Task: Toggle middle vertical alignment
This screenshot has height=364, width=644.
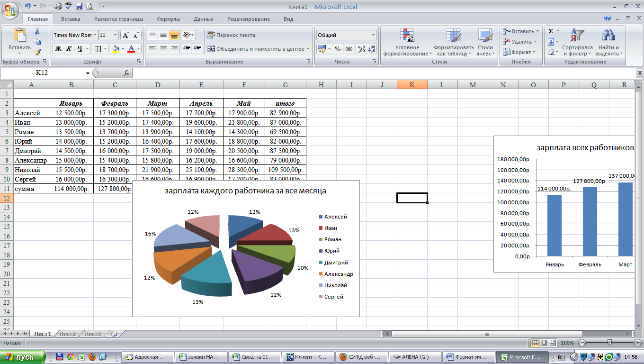Action: 163,35
